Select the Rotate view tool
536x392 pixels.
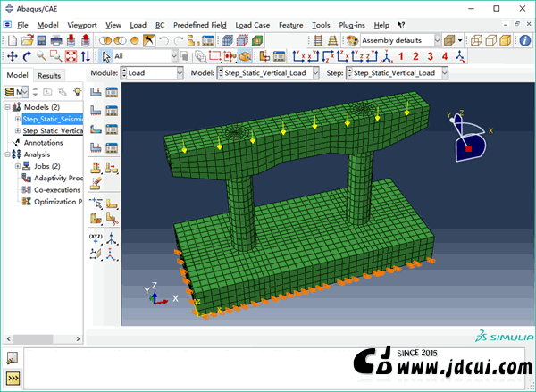pos(27,56)
